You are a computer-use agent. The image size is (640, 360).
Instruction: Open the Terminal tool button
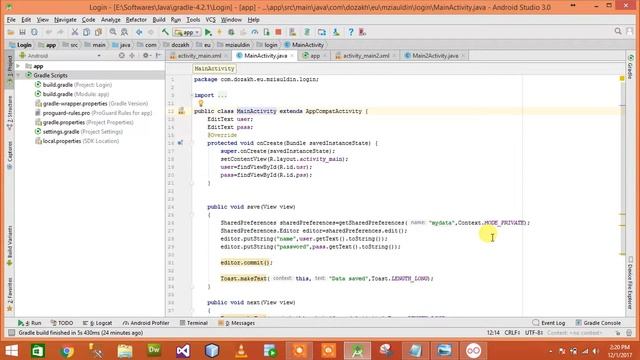click(194, 323)
